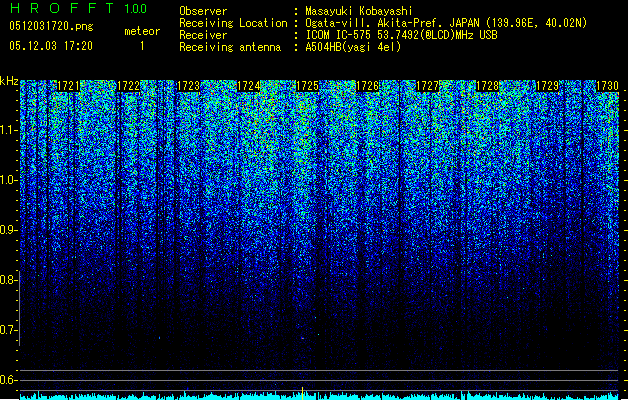Image resolution: width=629 pixels, height=400 pixels.
Task: Click the 1725 time marker
Action: coord(307,86)
